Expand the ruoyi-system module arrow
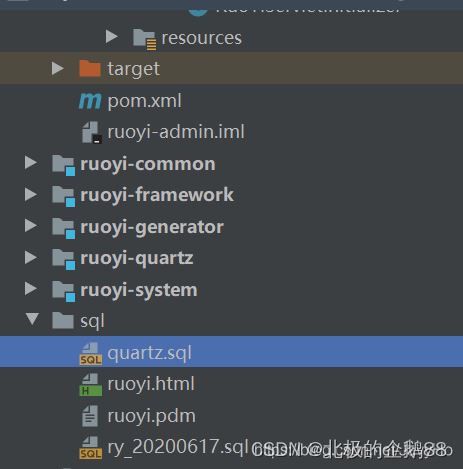The image size is (463, 469). (x=31, y=289)
